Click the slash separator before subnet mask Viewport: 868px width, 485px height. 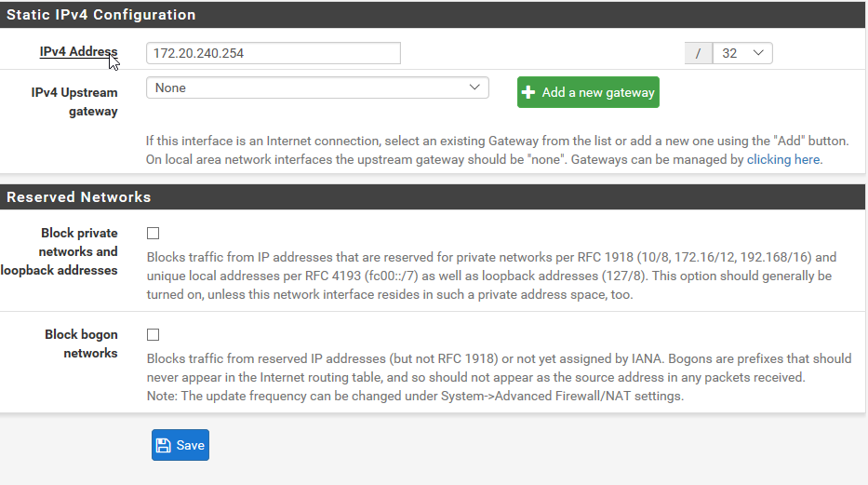click(698, 53)
